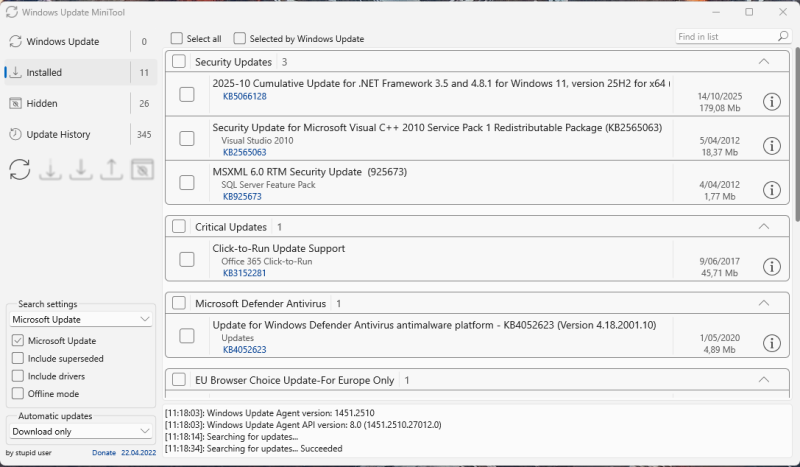Screen dimensions: 800x467
Task: Open the search settings source dropdown
Action: click(81, 319)
